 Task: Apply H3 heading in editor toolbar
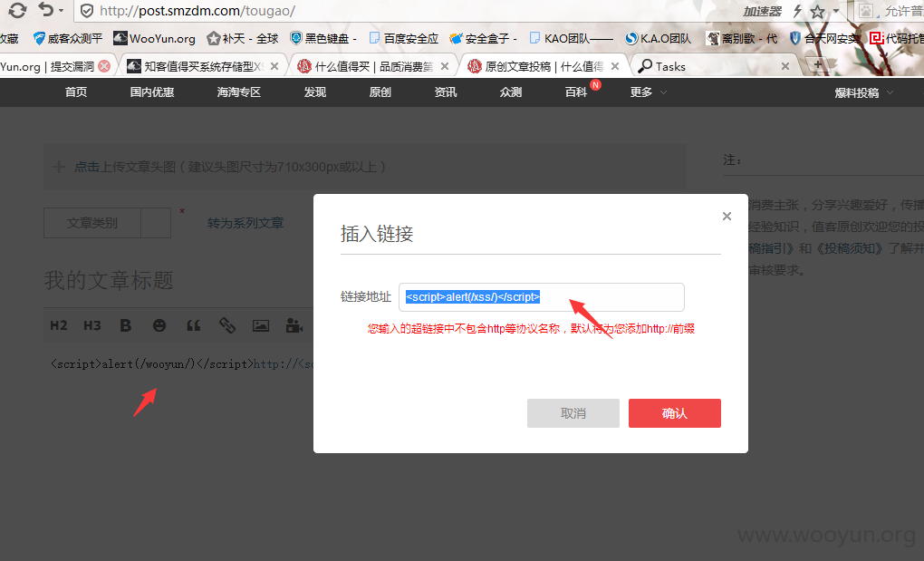[91, 325]
